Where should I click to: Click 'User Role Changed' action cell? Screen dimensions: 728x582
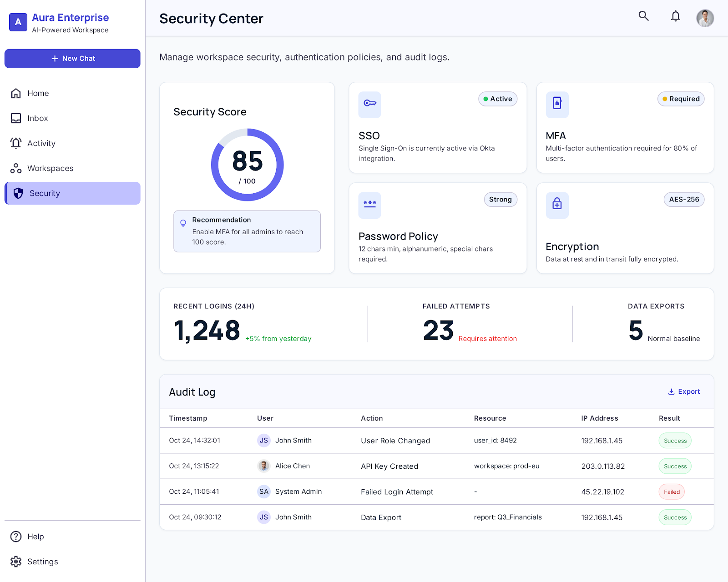pos(395,441)
